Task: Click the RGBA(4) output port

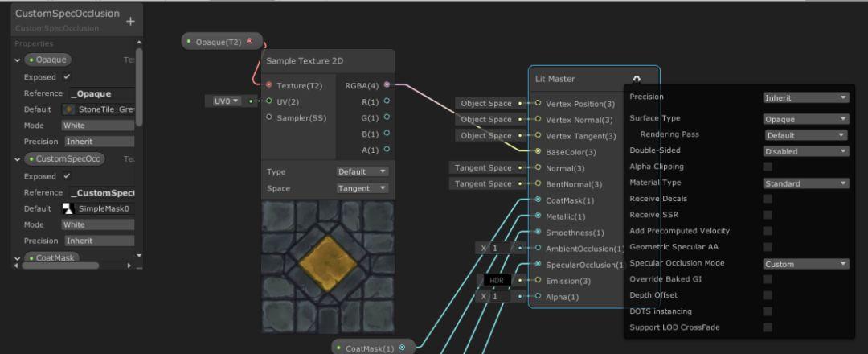Action: point(387,84)
